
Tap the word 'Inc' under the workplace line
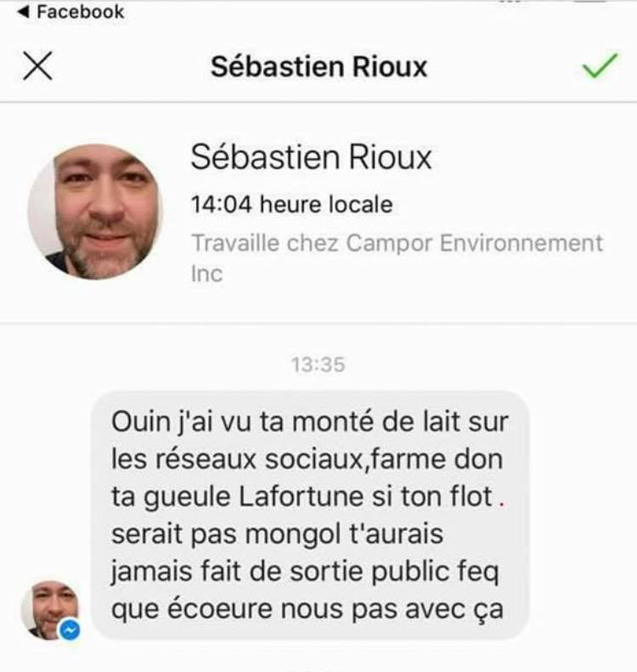pos(207,274)
